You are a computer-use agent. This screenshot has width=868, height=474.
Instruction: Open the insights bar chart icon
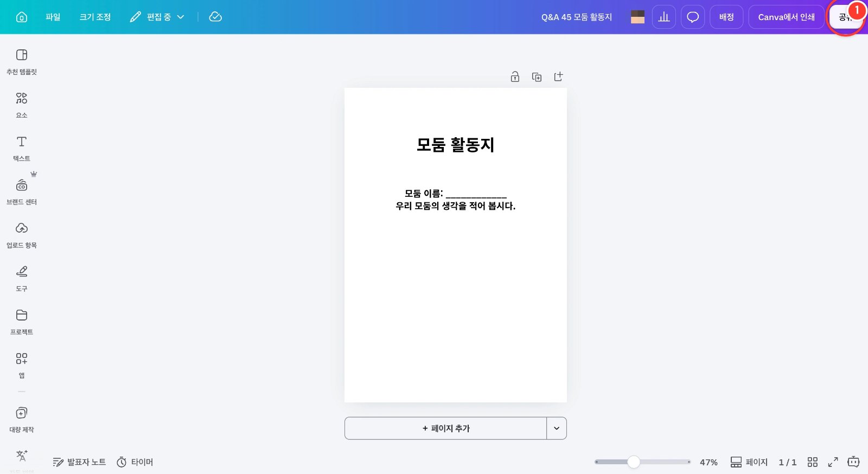(x=664, y=17)
